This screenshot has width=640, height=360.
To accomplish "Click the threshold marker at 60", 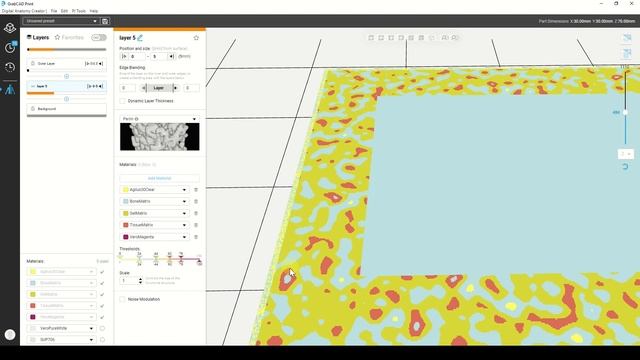I will (x=170, y=259).
